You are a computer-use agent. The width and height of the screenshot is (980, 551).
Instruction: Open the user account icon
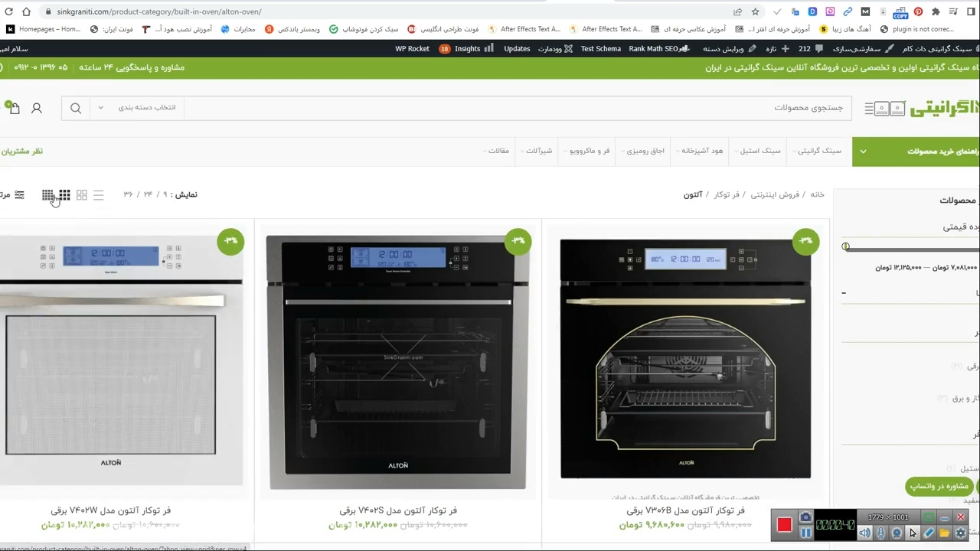(x=36, y=108)
